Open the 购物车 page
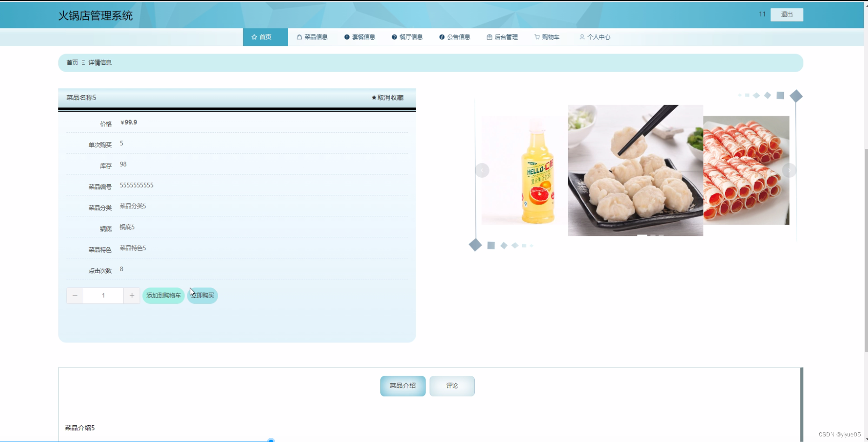This screenshot has width=868, height=442. pos(547,37)
